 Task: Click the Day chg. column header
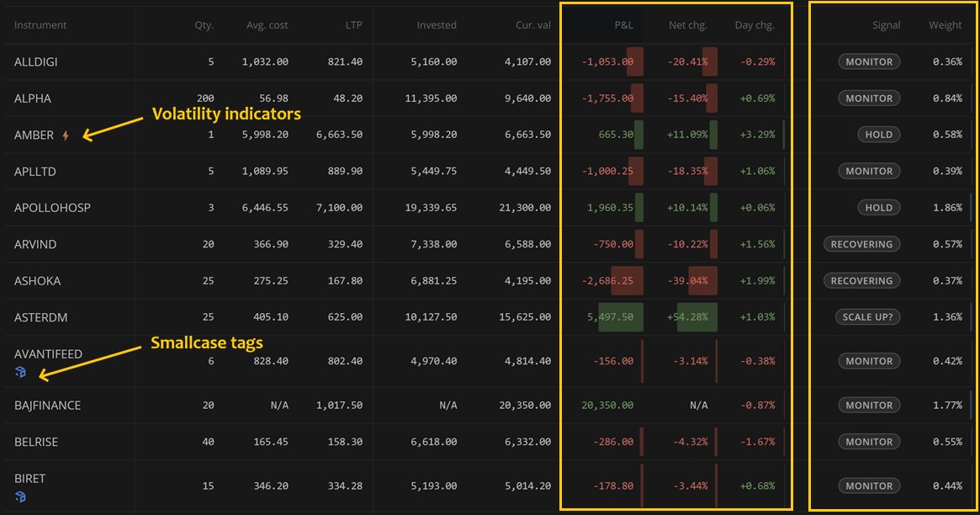[x=754, y=25]
